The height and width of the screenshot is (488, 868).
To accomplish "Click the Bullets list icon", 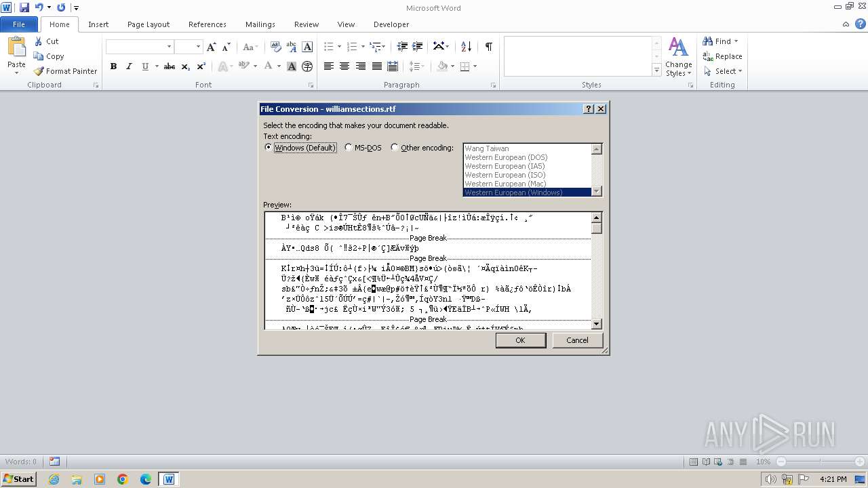I will click(329, 47).
